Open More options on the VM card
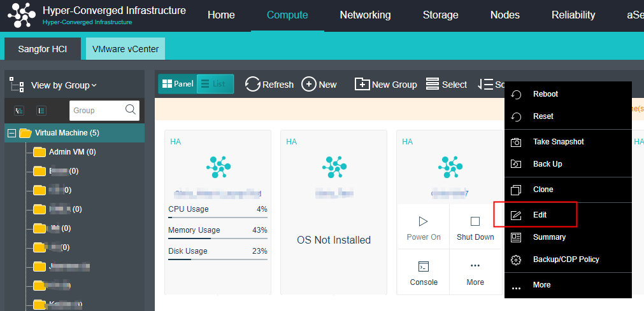This screenshot has width=644, height=311. [x=475, y=273]
